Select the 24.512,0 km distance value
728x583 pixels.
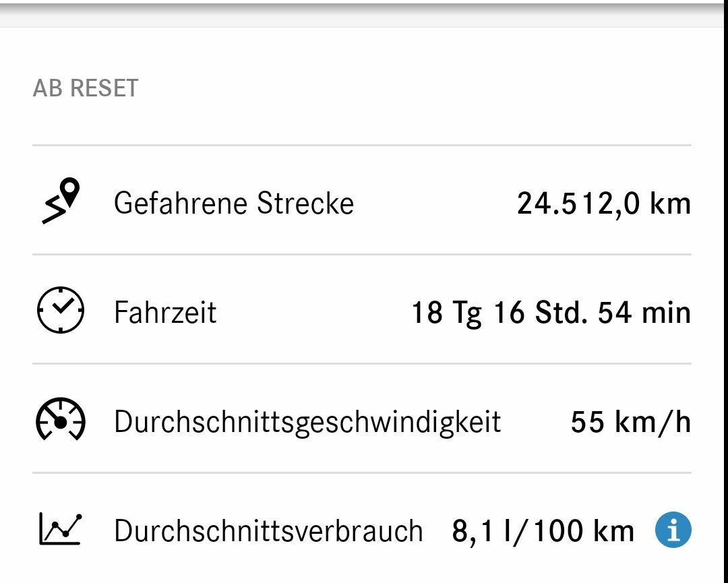(x=604, y=201)
